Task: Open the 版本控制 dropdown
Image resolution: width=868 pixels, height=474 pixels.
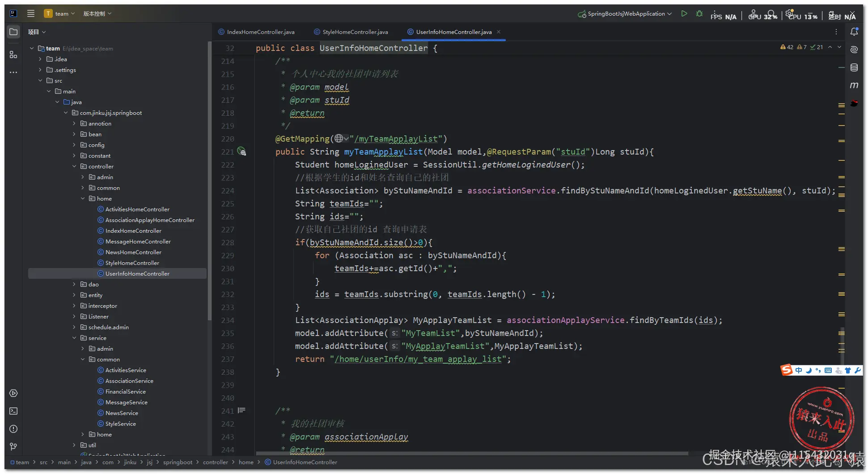Action: click(x=97, y=13)
